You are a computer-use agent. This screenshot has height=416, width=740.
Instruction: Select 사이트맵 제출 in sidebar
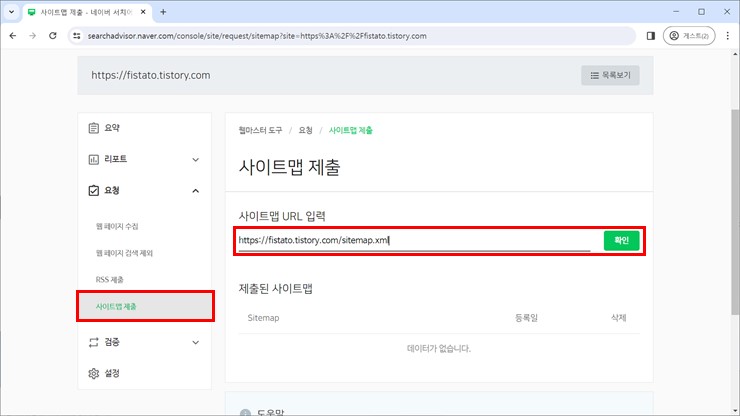pyautogui.click(x=145, y=306)
